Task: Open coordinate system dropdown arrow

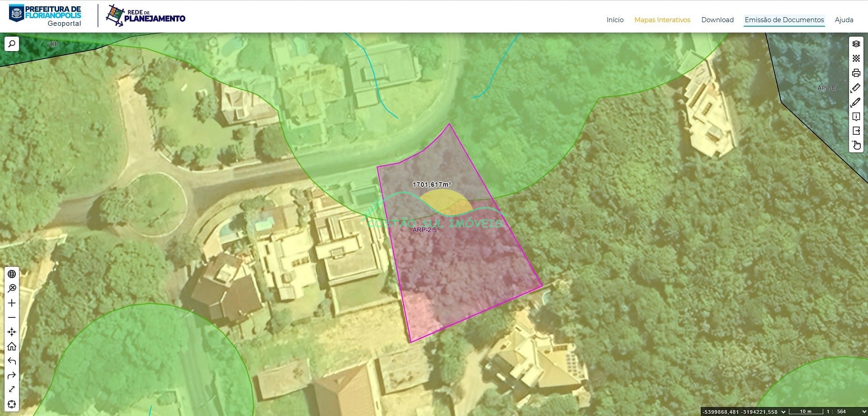Action: point(783,411)
